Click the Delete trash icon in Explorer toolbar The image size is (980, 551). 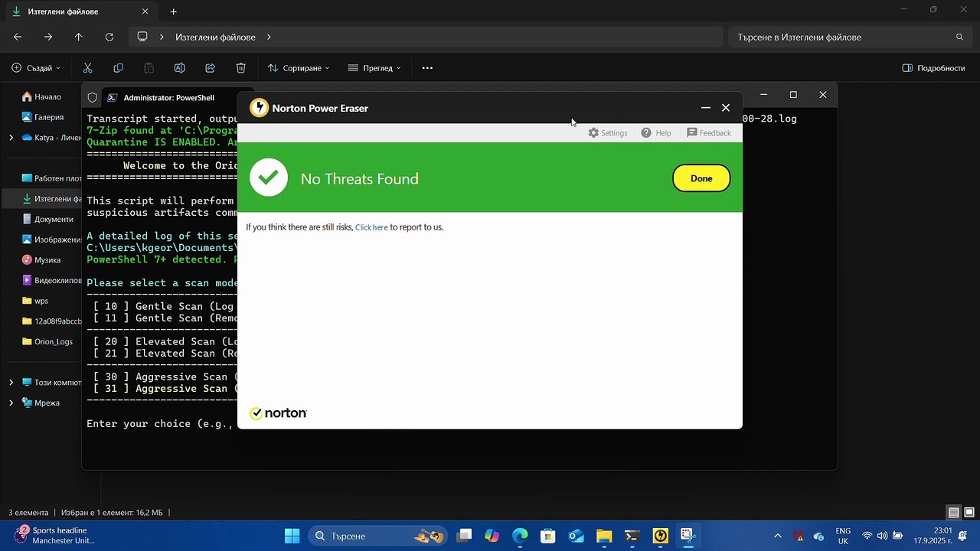[241, 68]
